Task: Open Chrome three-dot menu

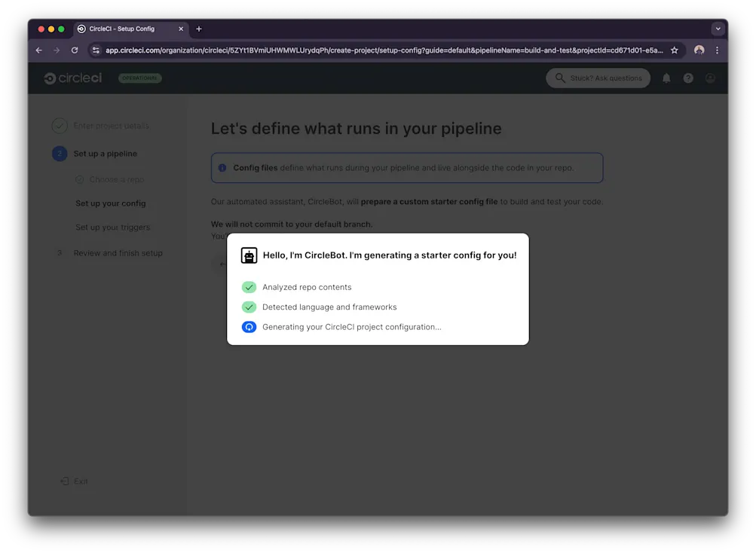Action: point(717,50)
